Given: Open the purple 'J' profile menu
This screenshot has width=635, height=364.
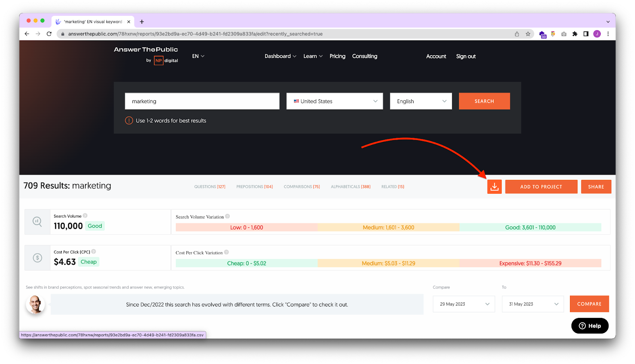Looking at the screenshot, I should [597, 34].
